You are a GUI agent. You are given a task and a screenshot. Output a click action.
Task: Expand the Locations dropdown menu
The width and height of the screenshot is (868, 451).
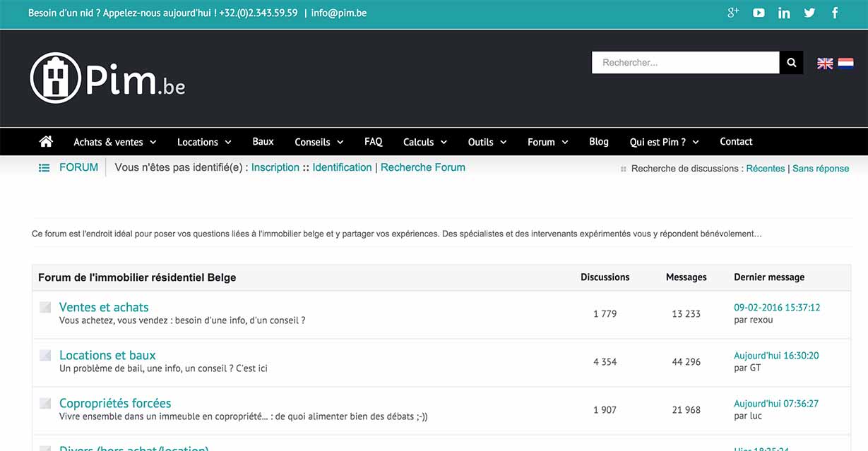tap(203, 142)
